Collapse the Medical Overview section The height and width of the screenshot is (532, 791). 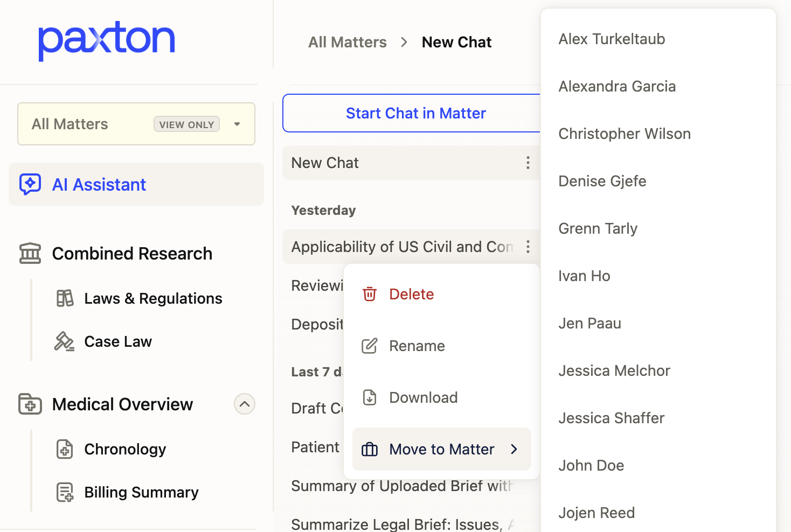click(x=244, y=404)
